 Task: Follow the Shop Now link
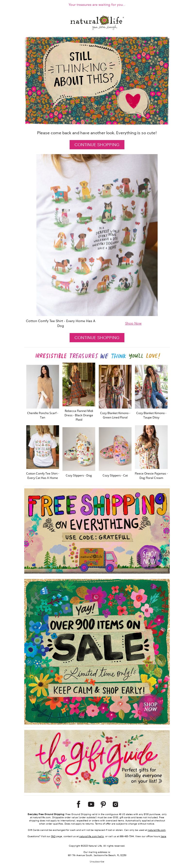click(x=133, y=323)
